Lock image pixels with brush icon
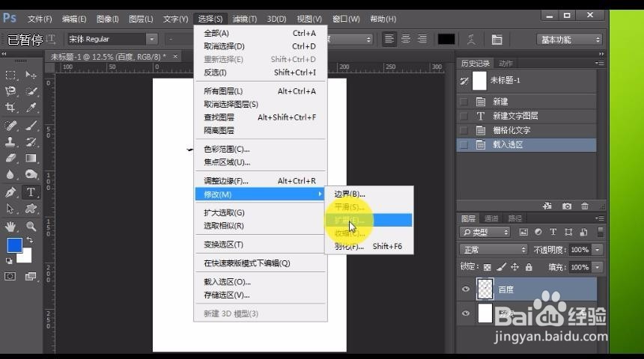This screenshot has width=644, height=359. click(x=501, y=268)
